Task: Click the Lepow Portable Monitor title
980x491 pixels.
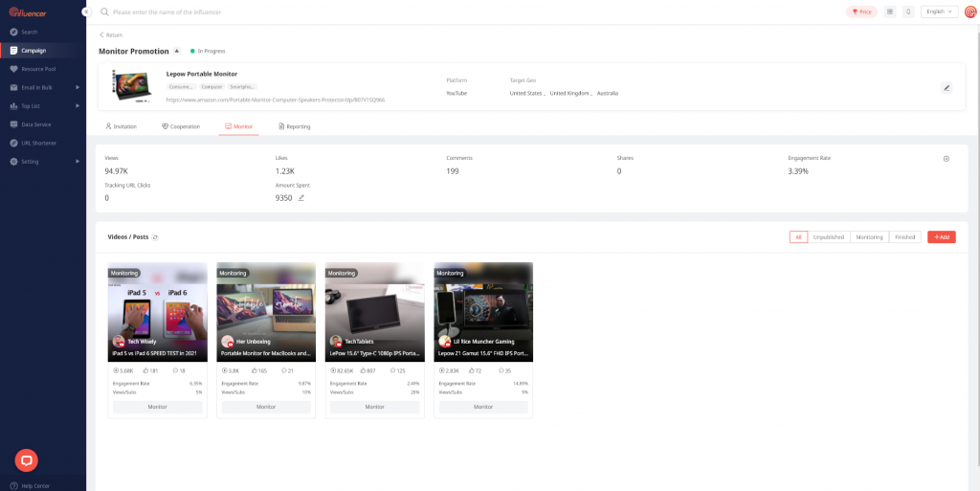Action: (201, 75)
